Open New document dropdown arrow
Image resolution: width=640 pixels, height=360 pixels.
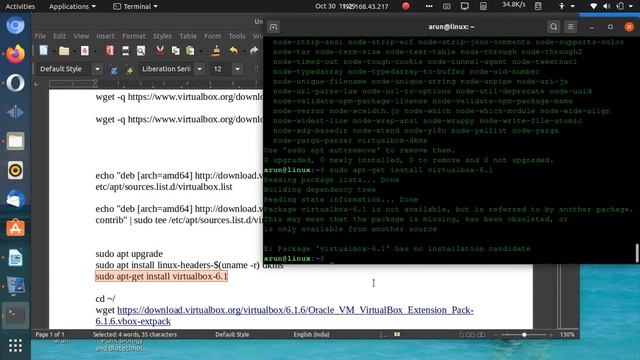click(53, 51)
